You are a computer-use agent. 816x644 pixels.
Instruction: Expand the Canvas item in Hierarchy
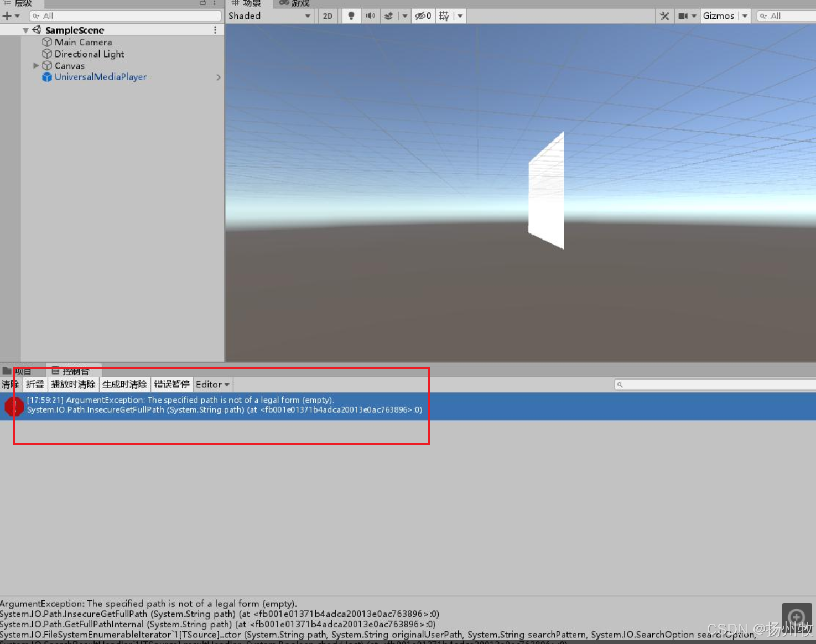point(35,65)
